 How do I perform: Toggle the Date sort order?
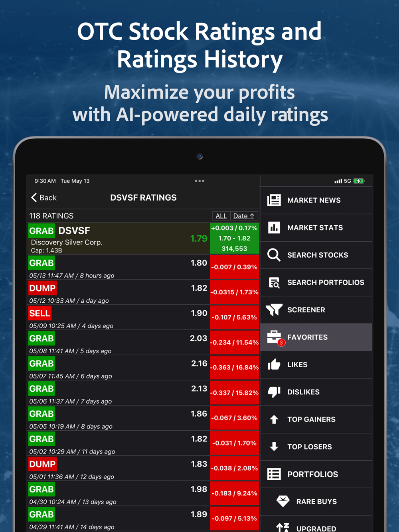(x=244, y=216)
